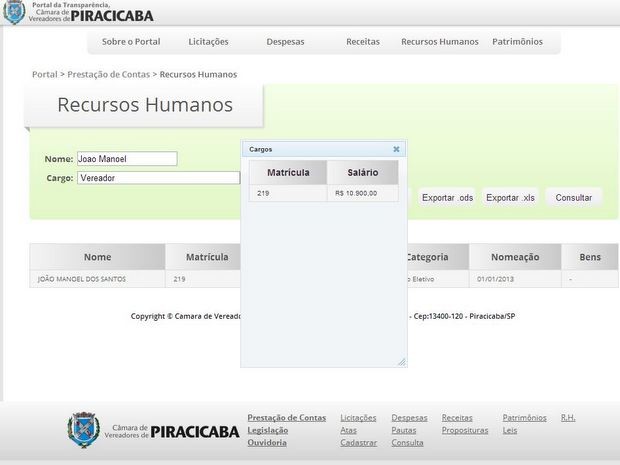
Task: Click the Cargo input field
Action: pos(158,178)
